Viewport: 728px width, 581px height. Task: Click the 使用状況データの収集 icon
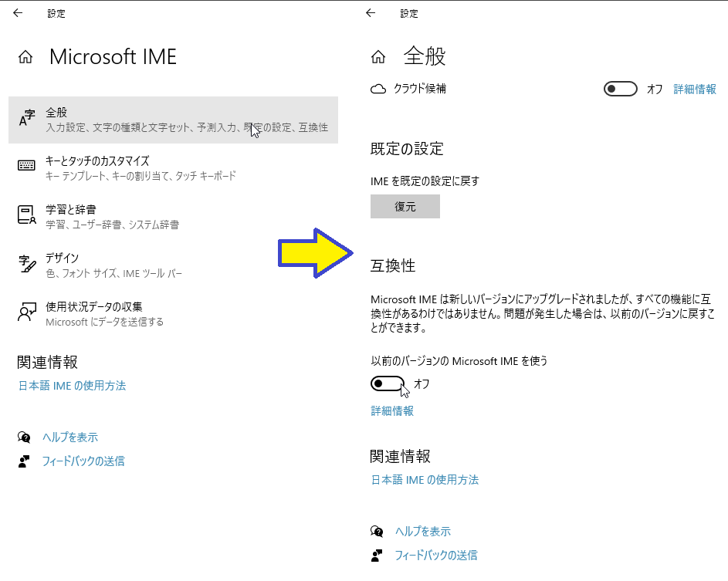click(x=26, y=312)
